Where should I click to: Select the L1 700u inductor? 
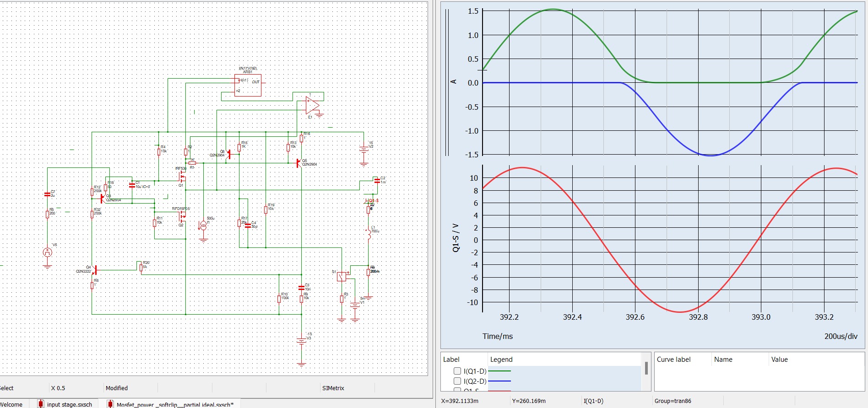point(369,234)
